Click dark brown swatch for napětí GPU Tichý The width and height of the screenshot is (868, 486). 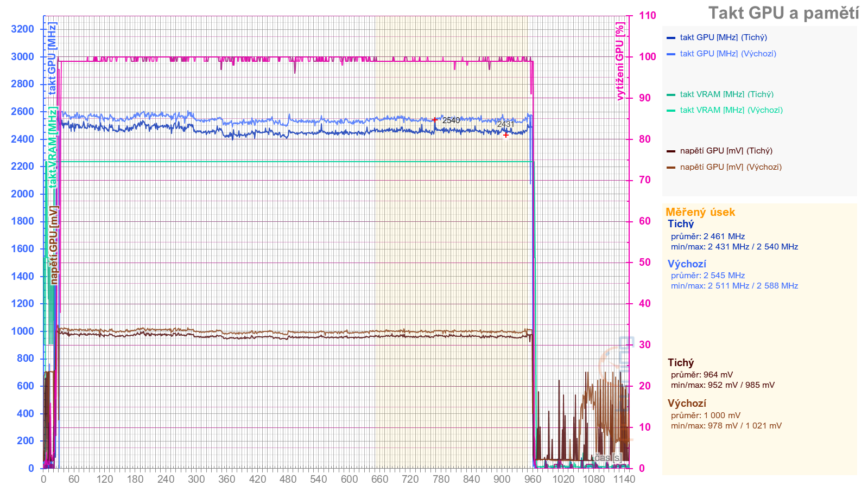click(671, 151)
